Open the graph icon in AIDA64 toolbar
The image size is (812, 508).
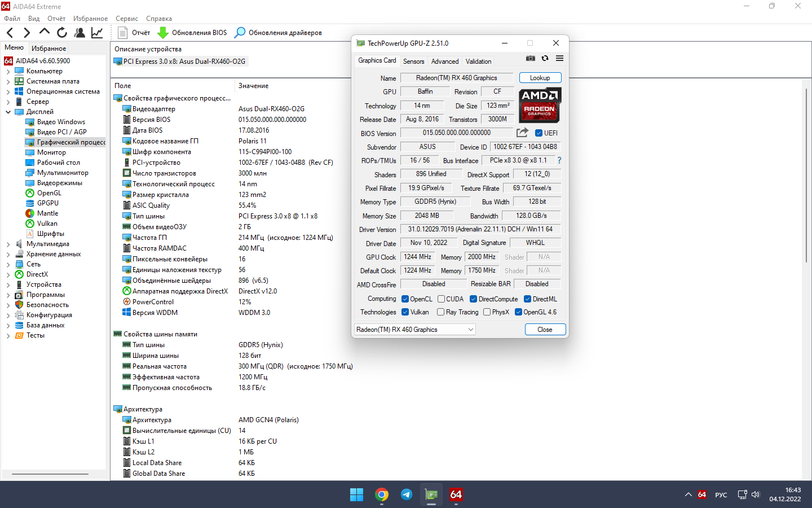point(97,33)
